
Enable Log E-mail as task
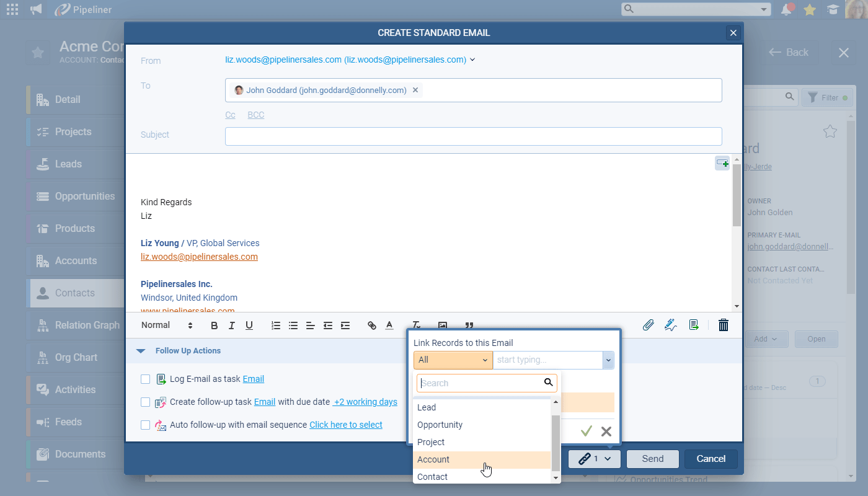[x=145, y=379]
